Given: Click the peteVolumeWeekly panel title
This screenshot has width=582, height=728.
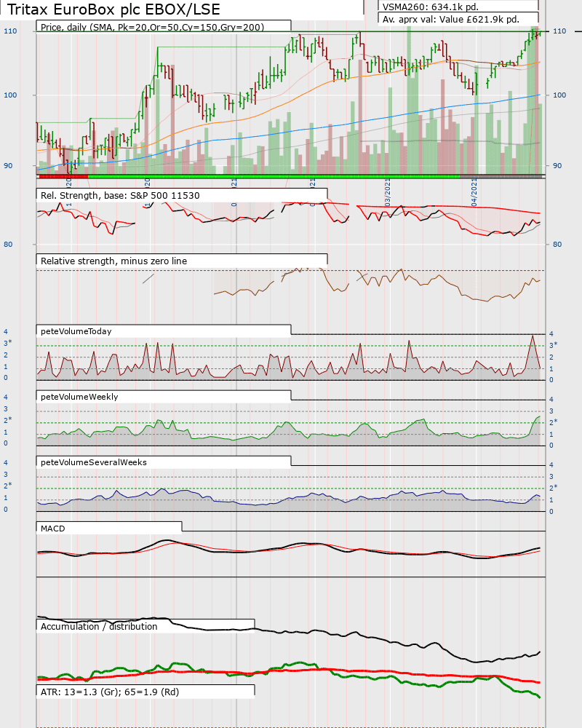Looking at the screenshot, I should (79, 397).
